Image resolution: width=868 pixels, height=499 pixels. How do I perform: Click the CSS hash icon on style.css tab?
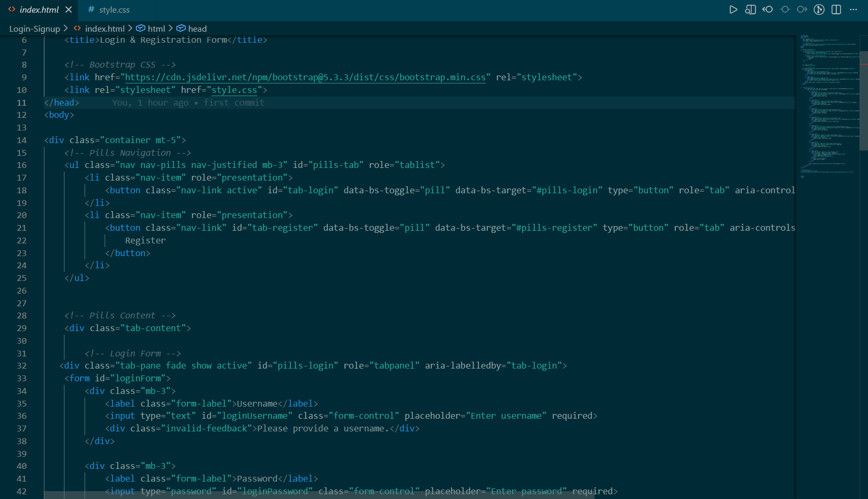click(90, 9)
